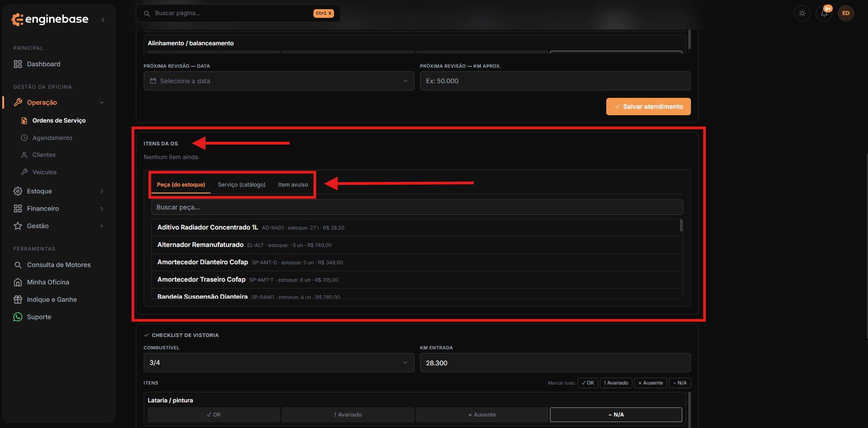Click the Consulta de Motores search icon
868x428 pixels.
click(x=18, y=265)
